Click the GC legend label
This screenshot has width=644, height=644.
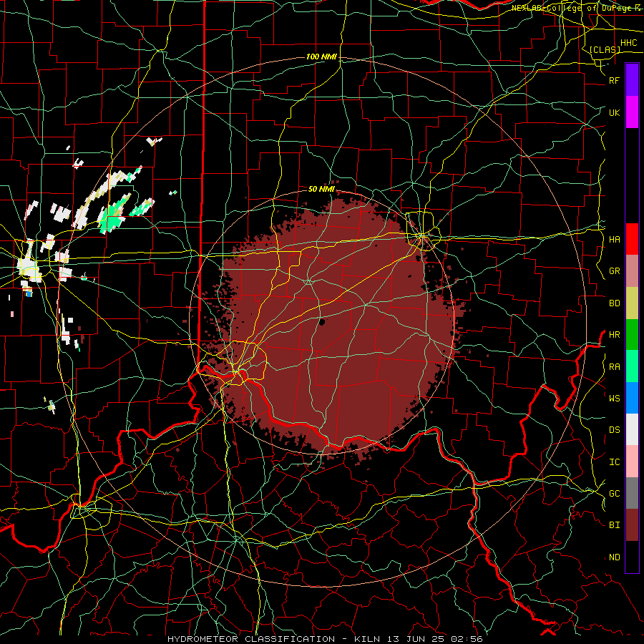[x=614, y=494]
